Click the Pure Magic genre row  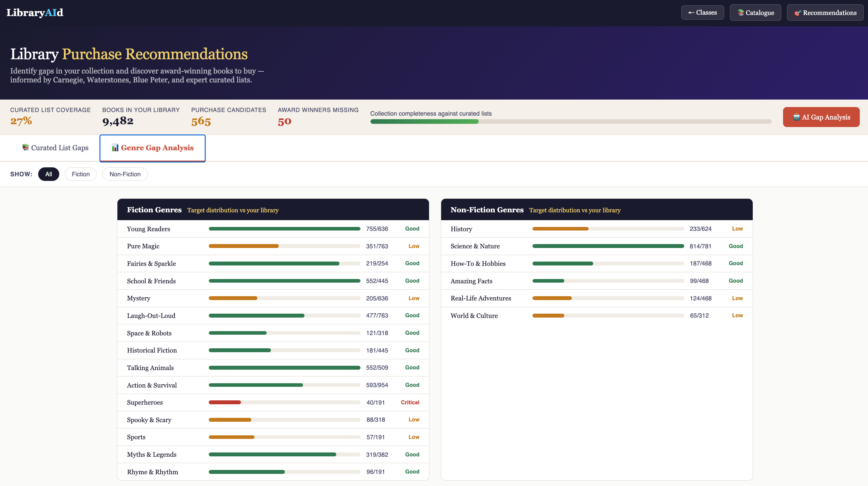point(273,246)
